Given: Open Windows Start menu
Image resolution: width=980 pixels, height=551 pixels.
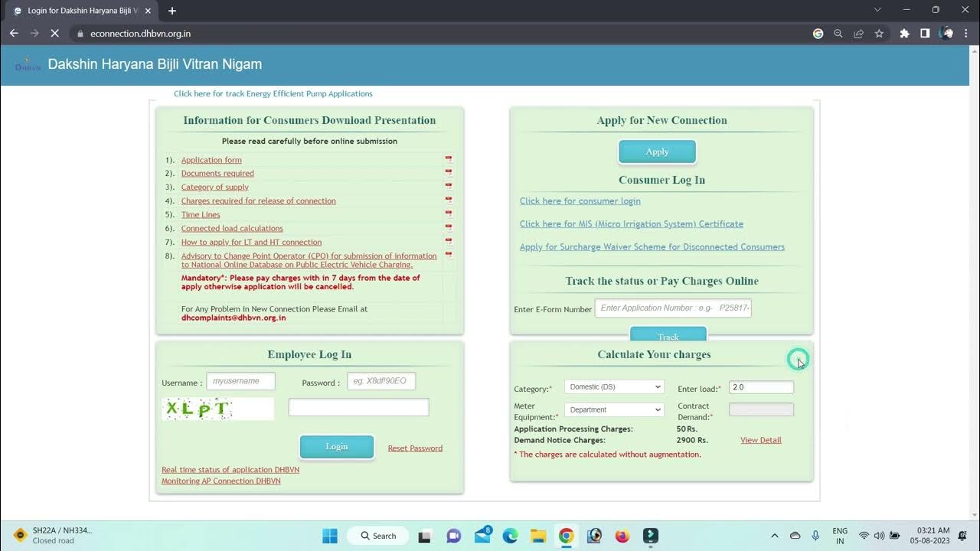Looking at the screenshot, I should (330, 536).
